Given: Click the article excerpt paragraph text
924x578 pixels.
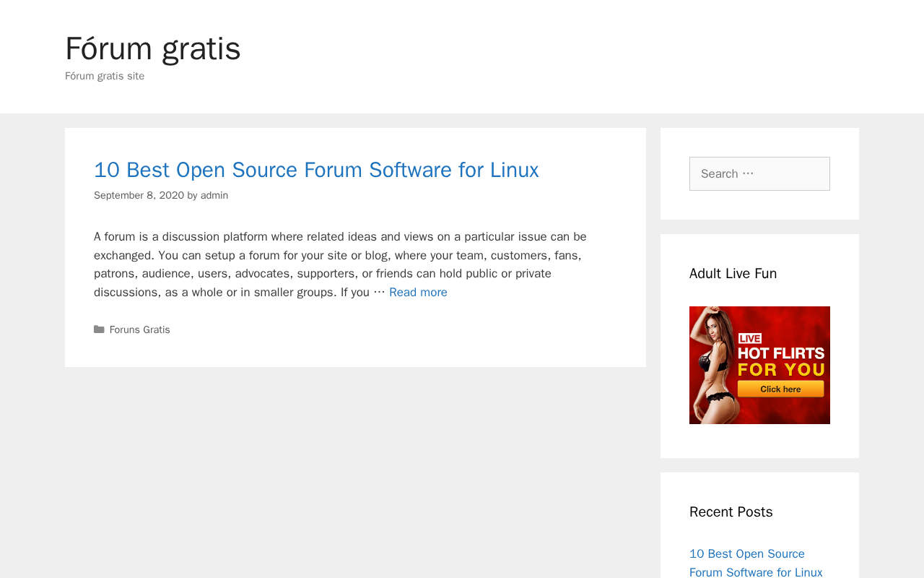Looking at the screenshot, I should pos(340,264).
